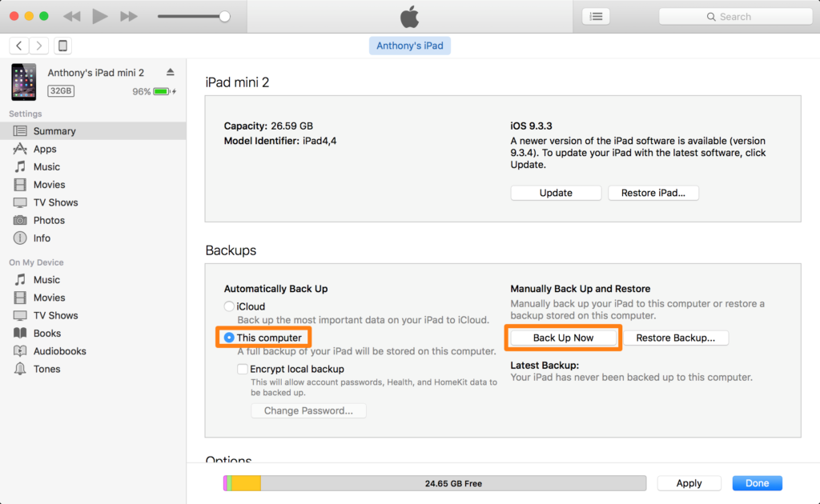The width and height of the screenshot is (820, 504).
Task: Click the iPad device icon button
Action: [x=63, y=46]
